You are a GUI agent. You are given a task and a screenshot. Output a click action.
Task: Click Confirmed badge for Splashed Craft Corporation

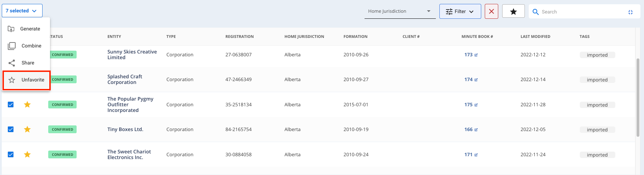pos(62,80)
